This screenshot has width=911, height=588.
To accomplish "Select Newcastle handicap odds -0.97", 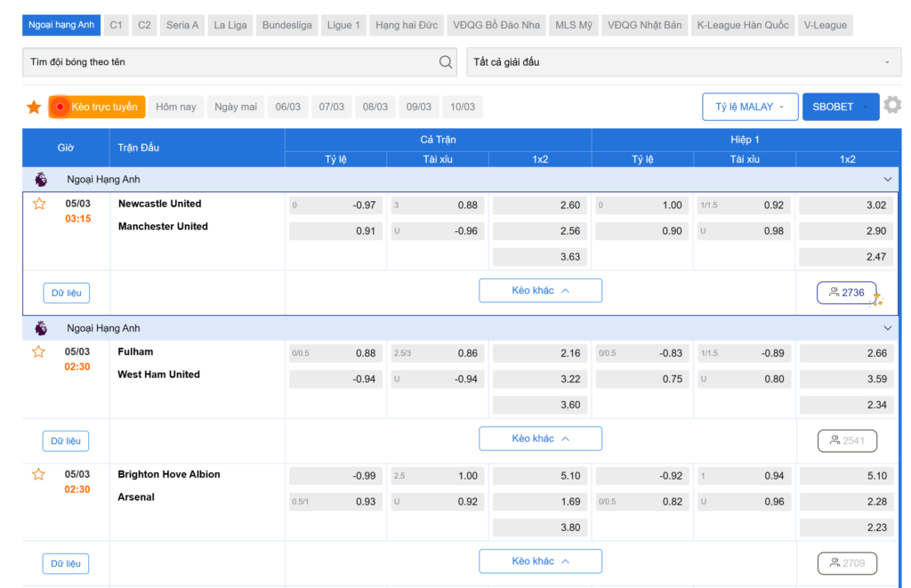I will 335,205.
